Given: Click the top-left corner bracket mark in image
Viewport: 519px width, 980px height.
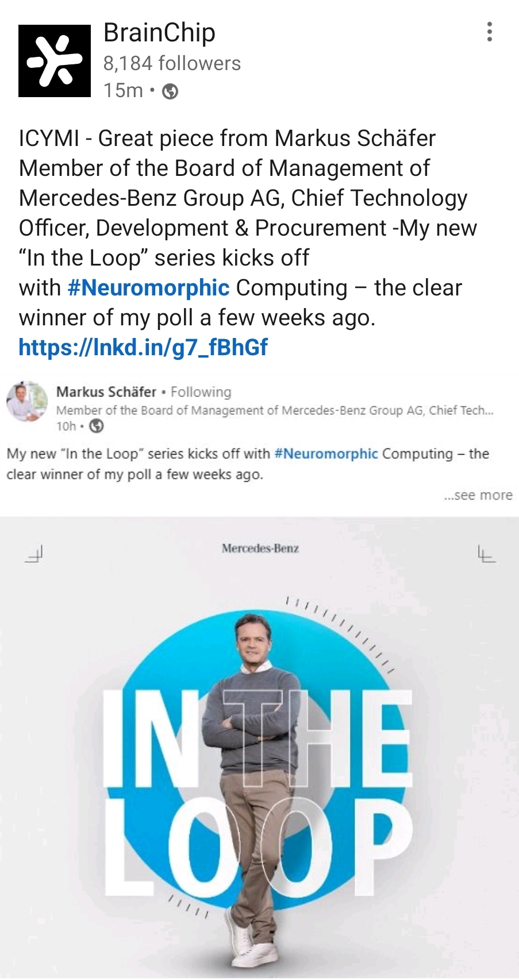Looking at the screenshot, I should tap(34, 554).
